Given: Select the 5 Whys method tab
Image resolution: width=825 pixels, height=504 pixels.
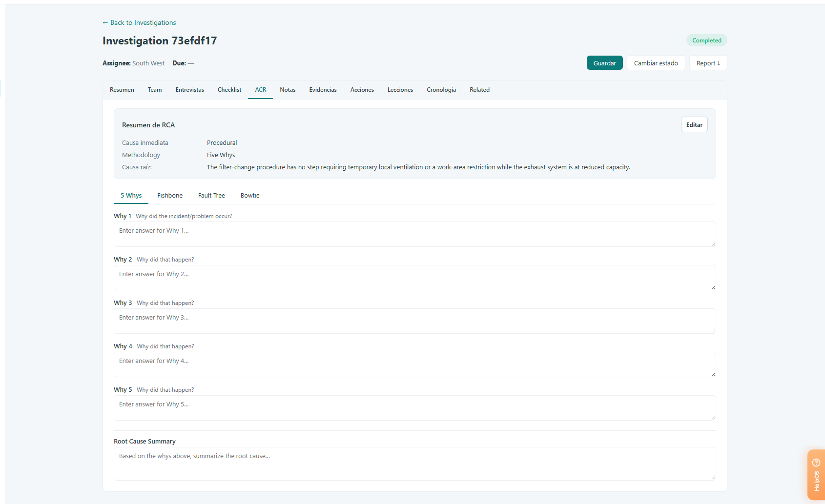Looking at the screenshot, I should [x=131, y=196].
